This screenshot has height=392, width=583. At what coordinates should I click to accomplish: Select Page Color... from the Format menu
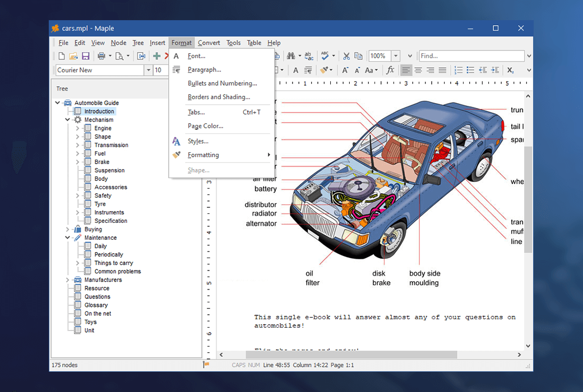coord(221,127)
